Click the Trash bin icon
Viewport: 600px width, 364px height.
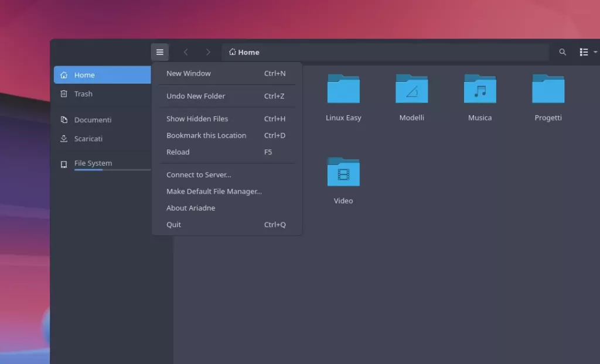coord(64,94)
